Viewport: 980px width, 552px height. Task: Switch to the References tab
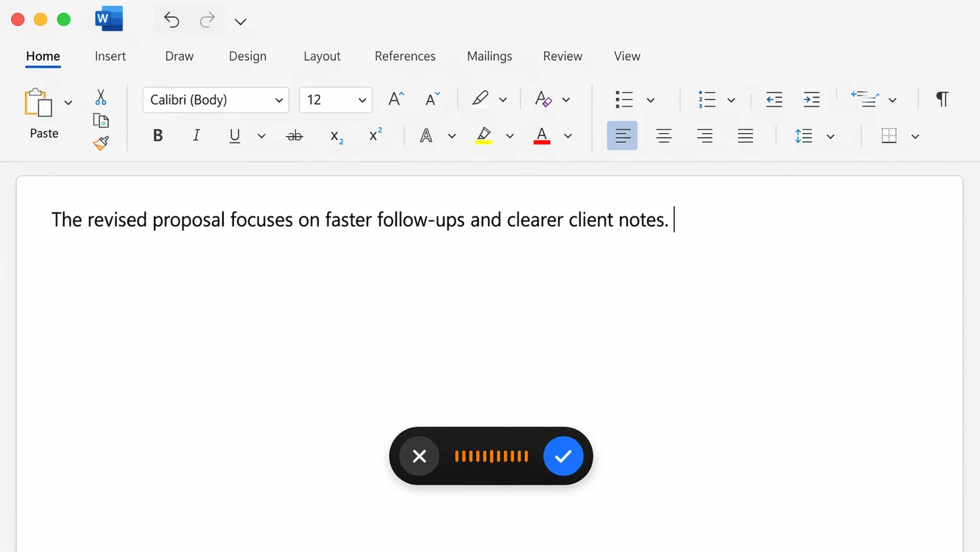(405, 56)
